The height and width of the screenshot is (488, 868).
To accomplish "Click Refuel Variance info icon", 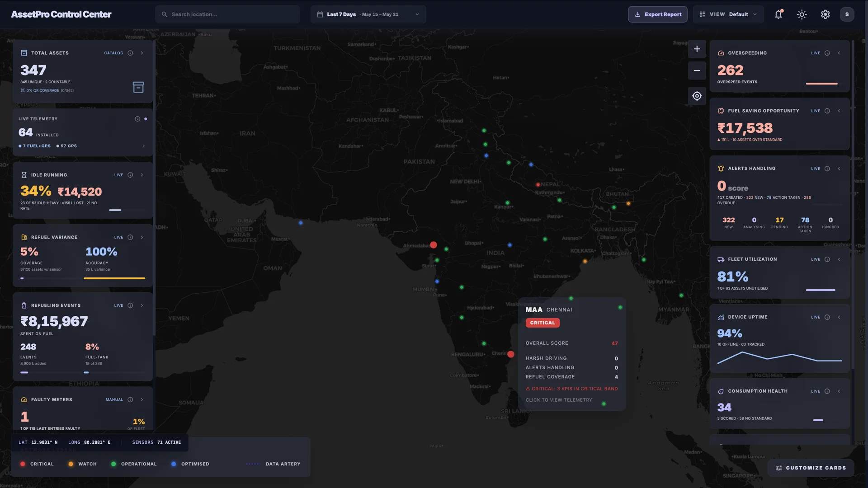I will coord(130,237).
